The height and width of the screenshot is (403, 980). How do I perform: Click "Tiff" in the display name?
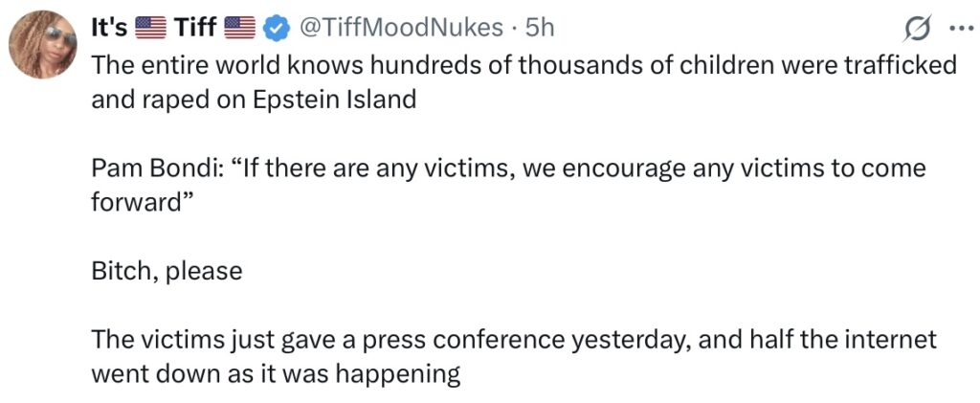[x=194, y=29]
